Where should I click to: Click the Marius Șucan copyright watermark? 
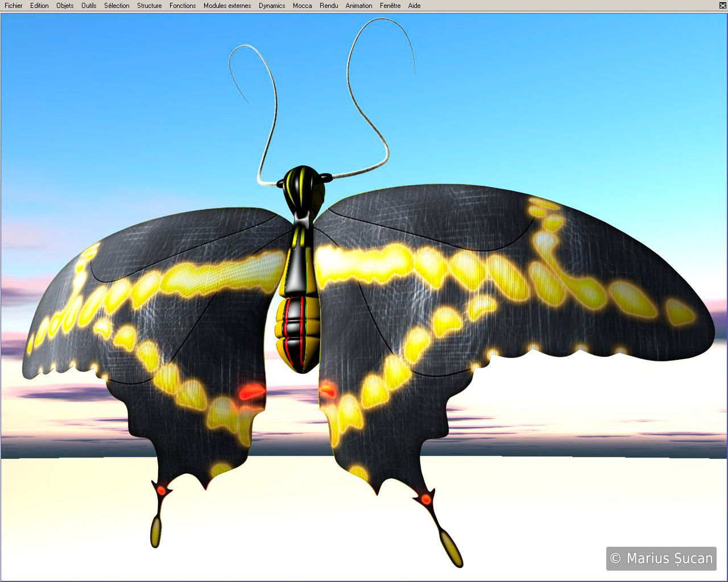click(661, 559)
